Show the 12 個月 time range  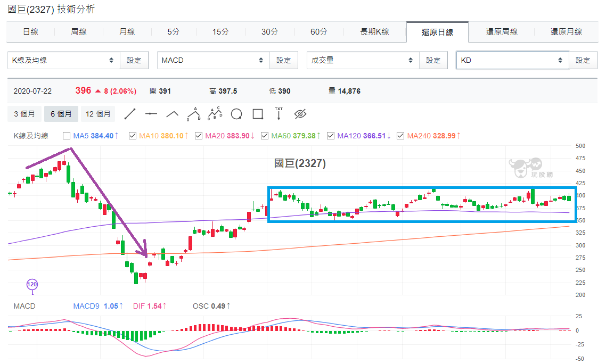[x=98, y=114]
